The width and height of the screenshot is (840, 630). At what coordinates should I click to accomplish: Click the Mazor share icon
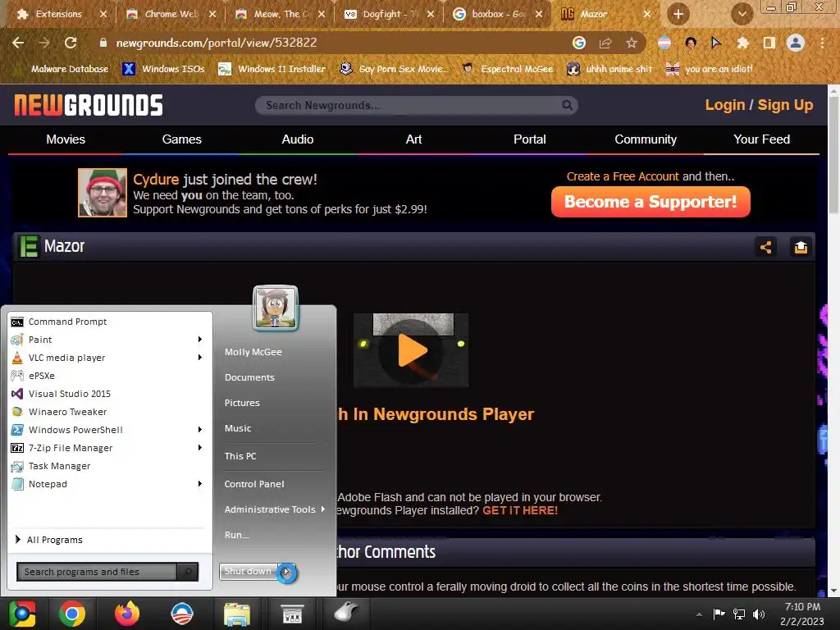tap(766, 247)
